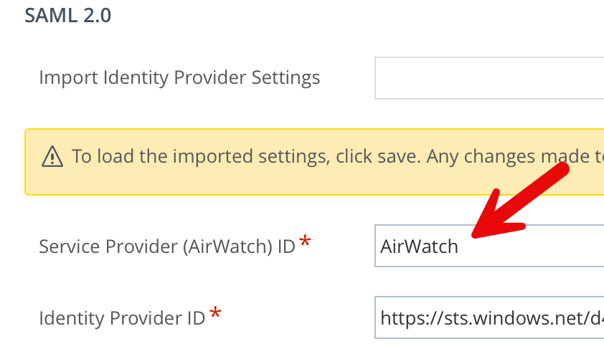Screen dimensions: 604x364
Task: Click the Import Identity Provider Settings label
Action: pyautogui.click(x=179, y=77)
